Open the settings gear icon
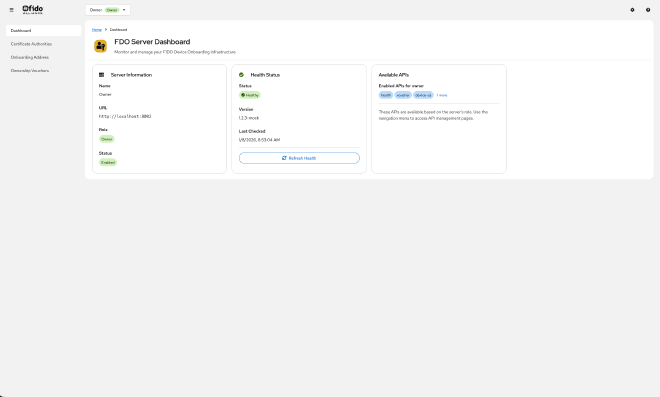 pos(632,10)
